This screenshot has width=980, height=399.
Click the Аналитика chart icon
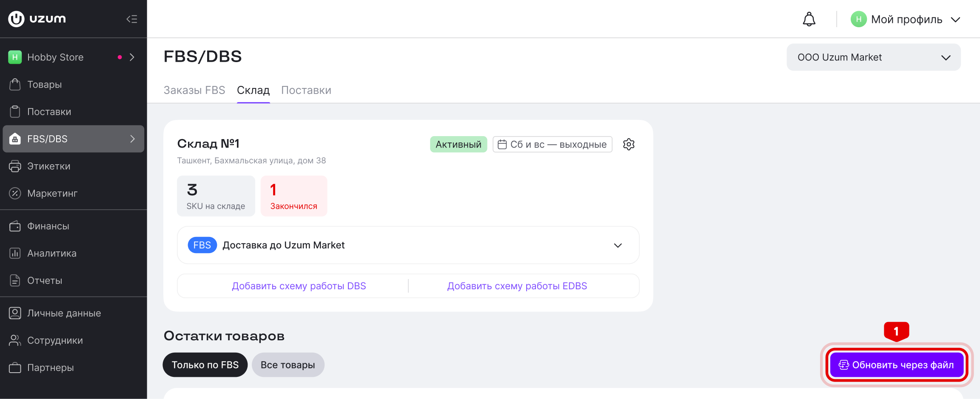click(x=15, y=253)
